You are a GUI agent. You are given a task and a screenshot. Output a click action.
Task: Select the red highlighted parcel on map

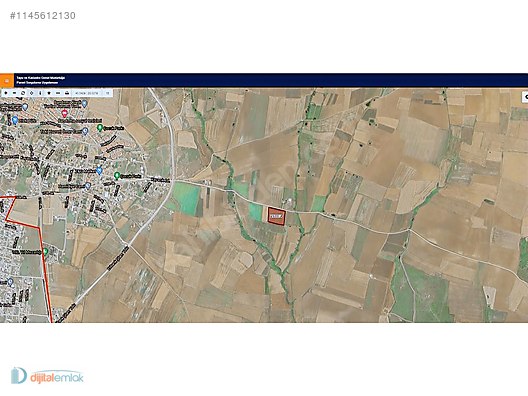[276, 216]
